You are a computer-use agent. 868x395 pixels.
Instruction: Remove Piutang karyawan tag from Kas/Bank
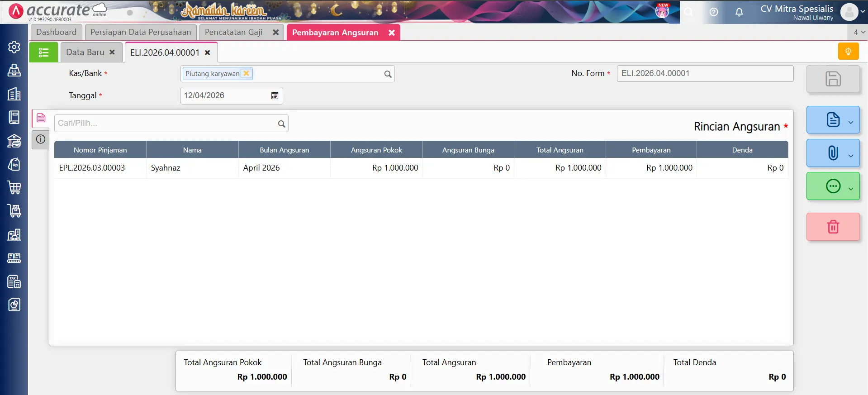click(x=246, y=73)
